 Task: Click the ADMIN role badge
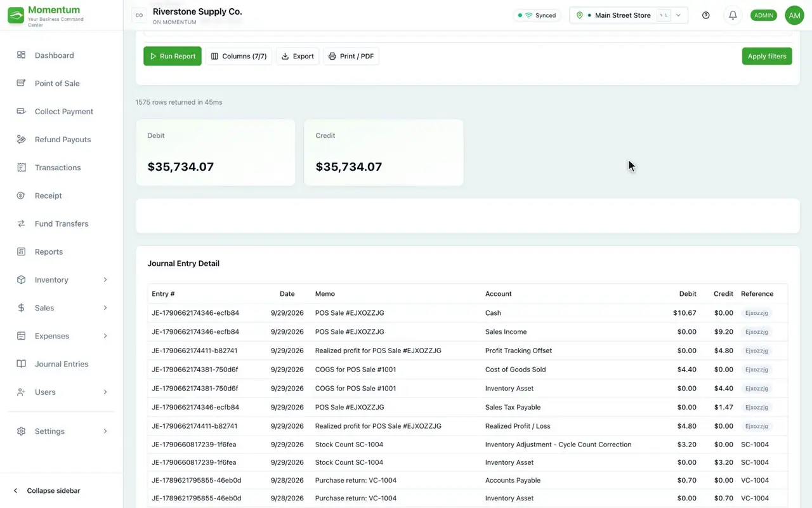764,15
